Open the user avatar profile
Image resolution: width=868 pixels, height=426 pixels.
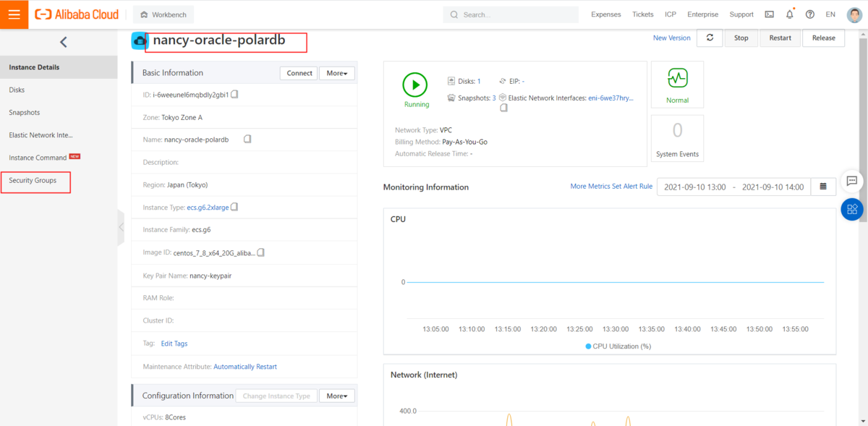854,14
